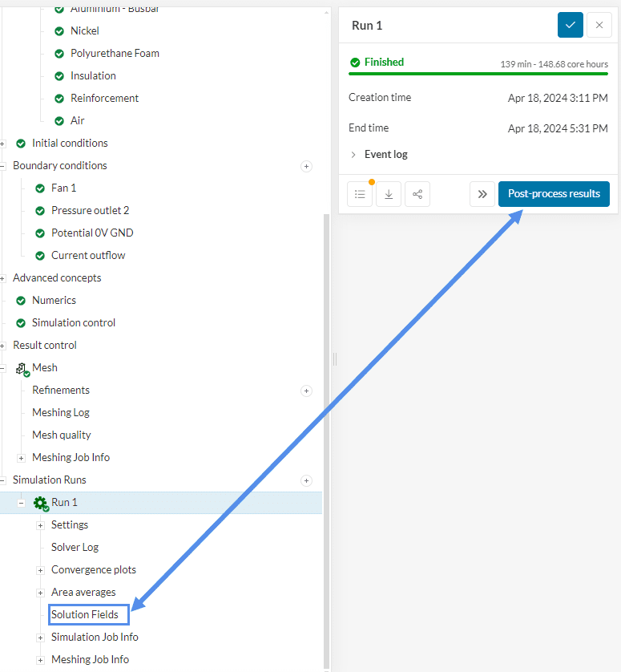Click the green Finished progress bar
The height and width of the screenshot is (672, 621).
[x=478, y=74]
